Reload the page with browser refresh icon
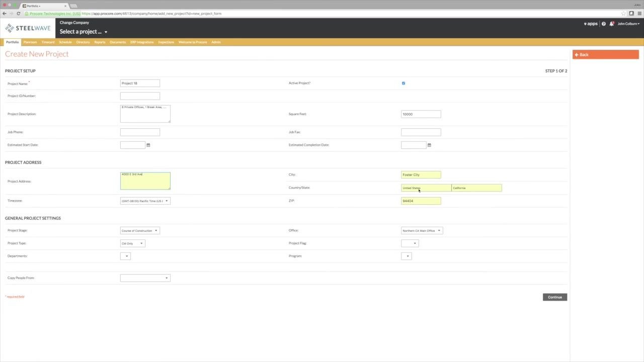 [x=19, y=14]
